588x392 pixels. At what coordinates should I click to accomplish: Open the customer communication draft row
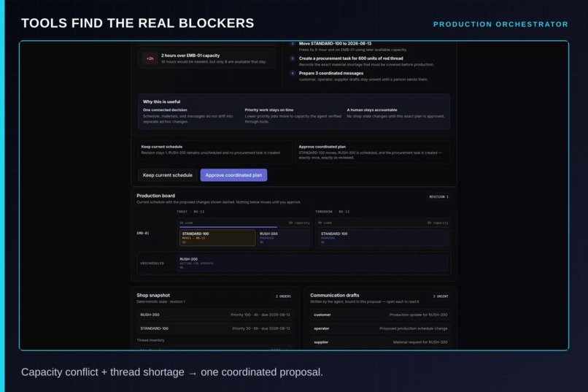coord(380,315)
